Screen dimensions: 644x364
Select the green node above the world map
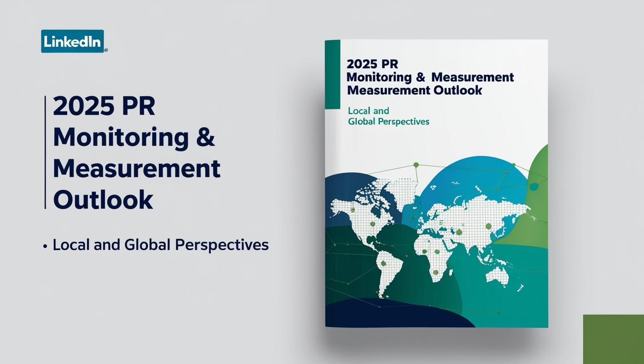[x=416, y=164]
